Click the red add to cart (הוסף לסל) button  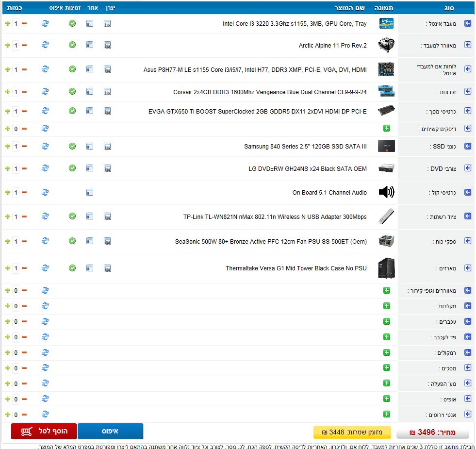click(44, 431)
